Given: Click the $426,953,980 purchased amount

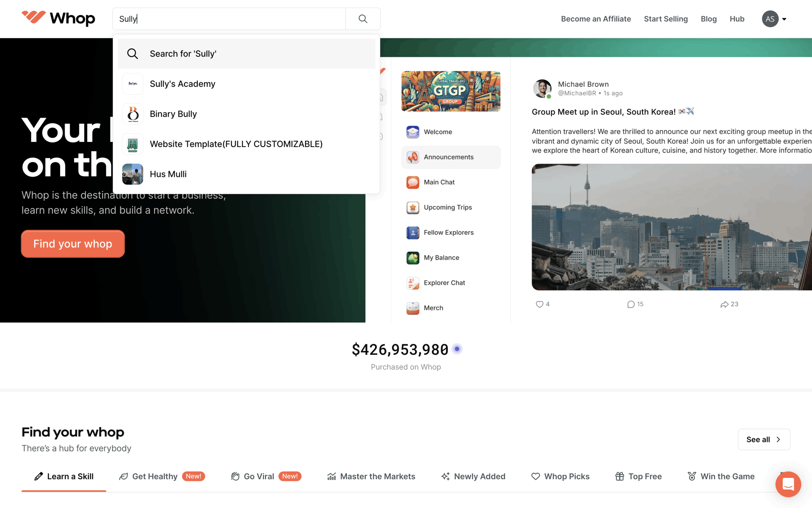Looking at the screenshot, I should pyautogui.click(x=400, y=349).
